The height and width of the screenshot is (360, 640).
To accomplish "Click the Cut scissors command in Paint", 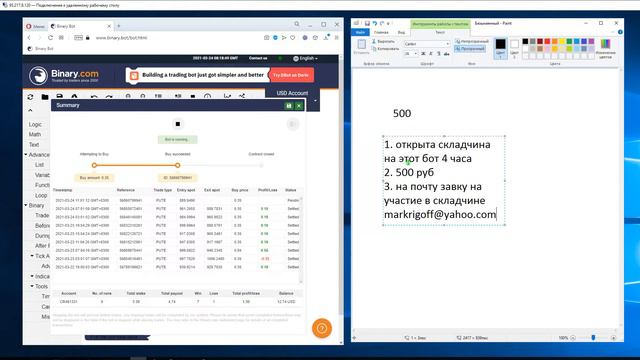I will point(383,41).
